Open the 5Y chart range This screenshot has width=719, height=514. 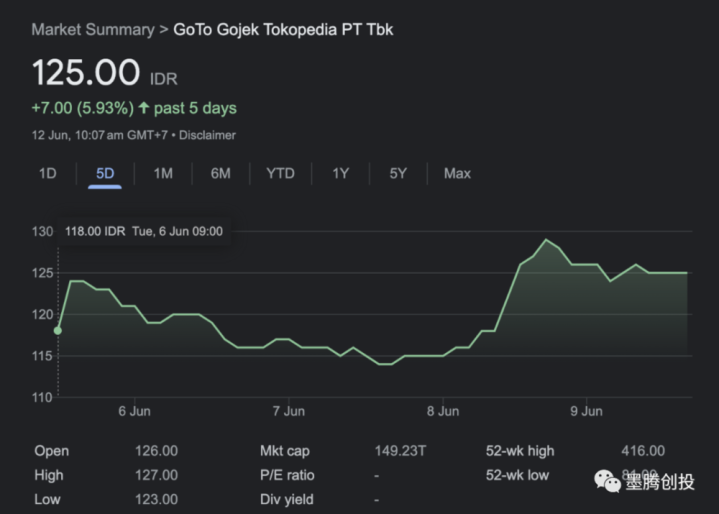[x=398, y=173]
